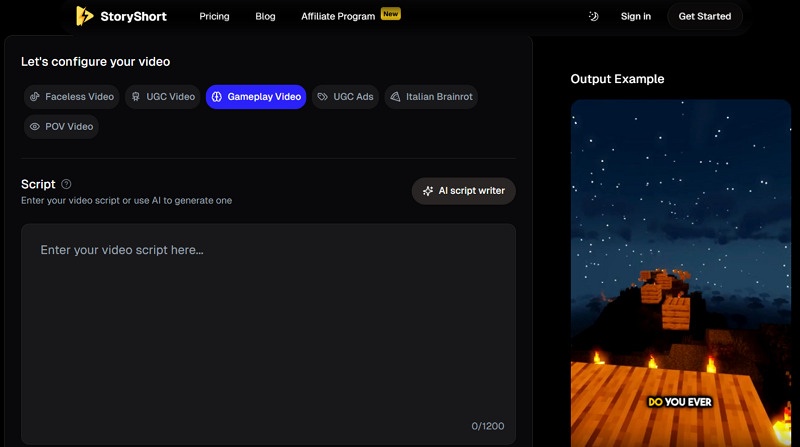This screenshot has height=447, width=800.
Task: Select the Italian Brainrot tab
Action: (431, 96)
